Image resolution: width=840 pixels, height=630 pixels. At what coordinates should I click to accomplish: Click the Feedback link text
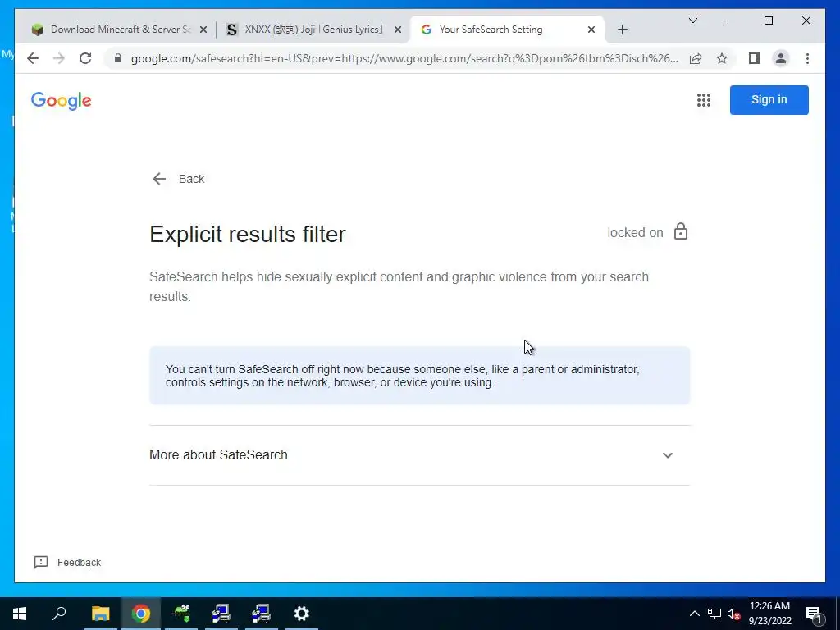coord(79,563)
